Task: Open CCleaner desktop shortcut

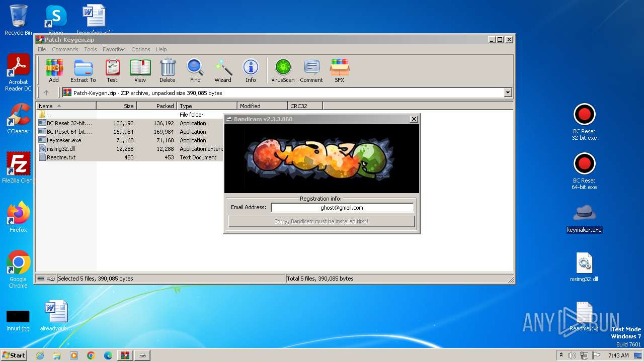Action: (x=18, y=119)
